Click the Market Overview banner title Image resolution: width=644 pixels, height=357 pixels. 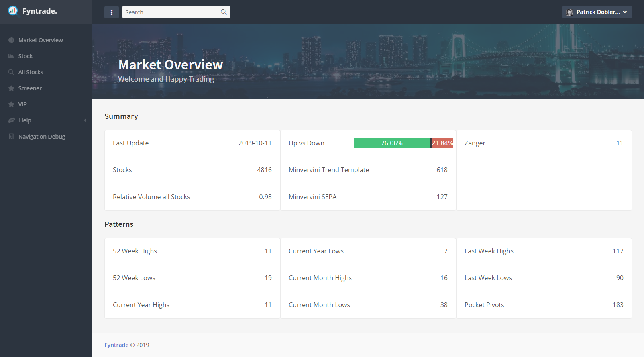pyautogui.click(x=171, y=65)
